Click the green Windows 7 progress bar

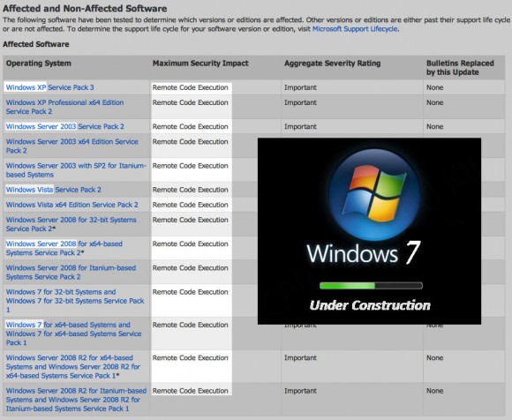[x=371, y=286]
